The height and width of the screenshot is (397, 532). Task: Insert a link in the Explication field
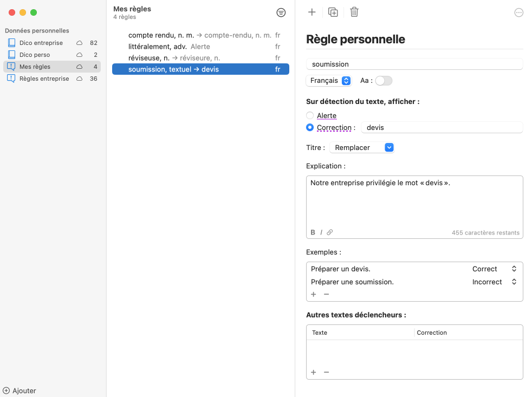click(330, 232)
